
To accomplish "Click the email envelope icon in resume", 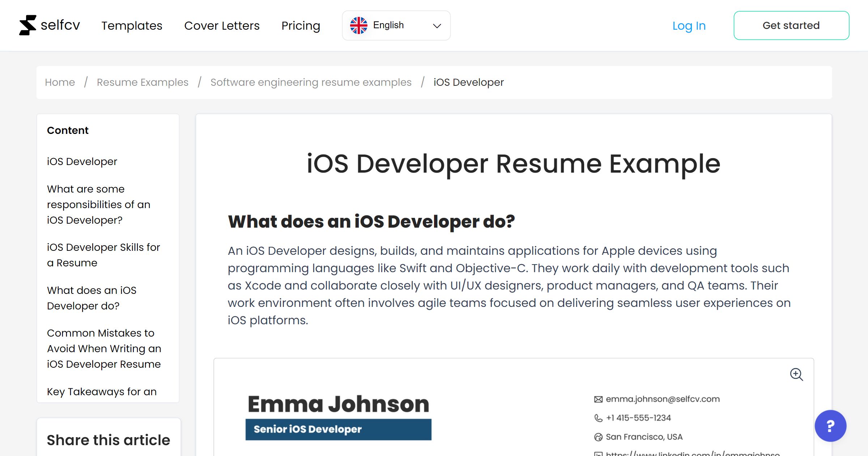I will click(598, 399).
